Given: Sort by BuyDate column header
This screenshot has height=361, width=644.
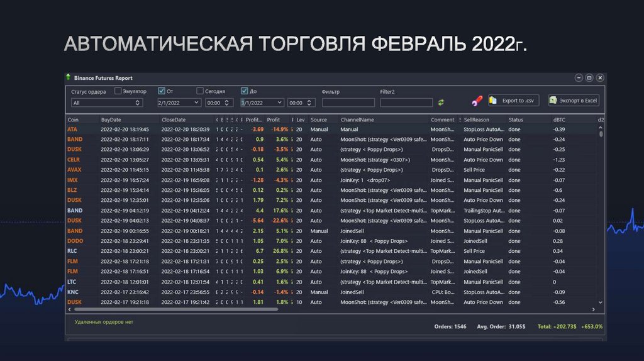Looking at the screenshot, I should tap(111, 120).
